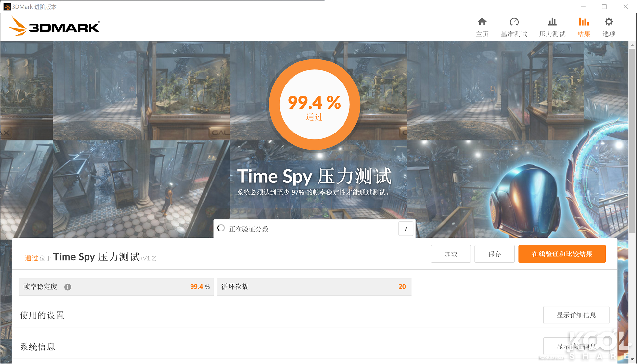Image resolution: width=637 pixels, height=364 pixels.
Task: Show details for 使用的设置
Action: coord(576,315)
